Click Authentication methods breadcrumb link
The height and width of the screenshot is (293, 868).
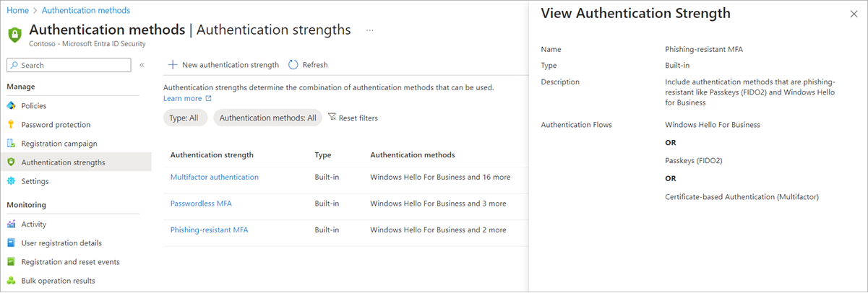pos(86,10)
